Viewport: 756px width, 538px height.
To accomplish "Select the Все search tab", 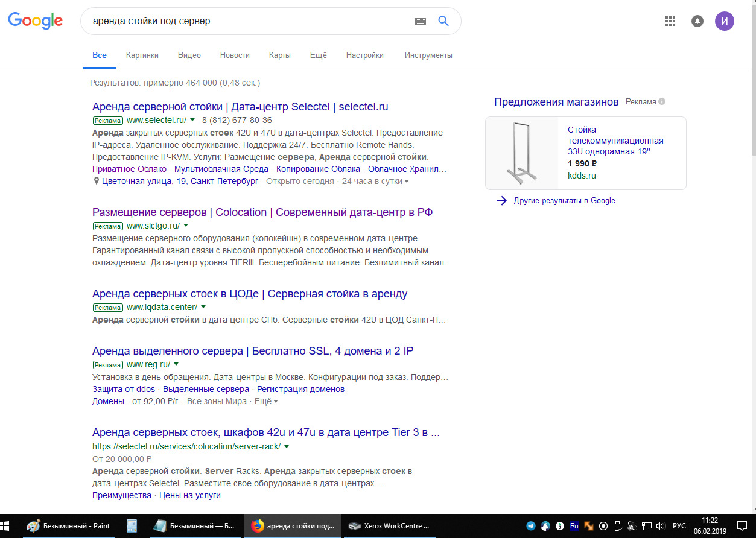I will [x=100, y=55].
